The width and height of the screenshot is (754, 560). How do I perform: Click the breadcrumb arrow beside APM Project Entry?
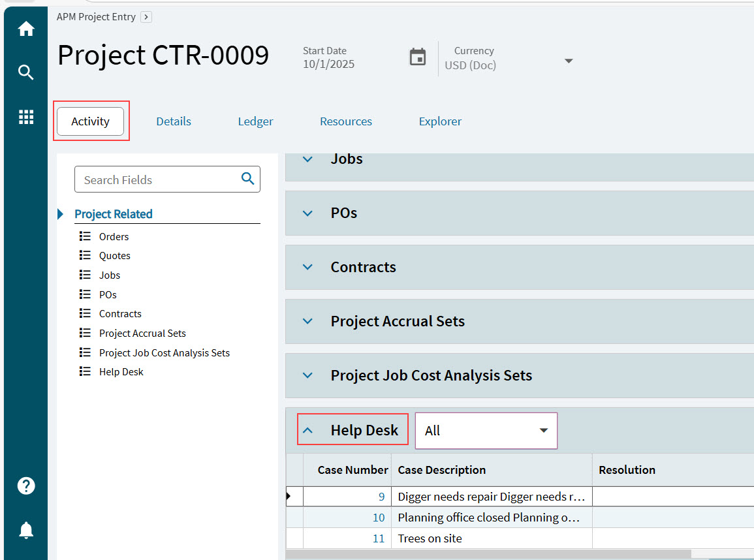146,17
